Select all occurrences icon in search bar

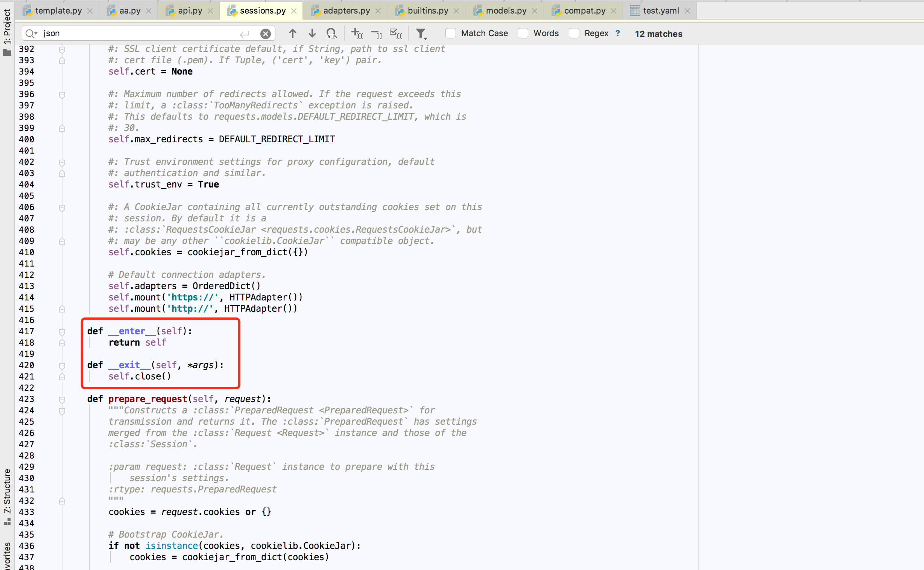(x=395, y=34)
